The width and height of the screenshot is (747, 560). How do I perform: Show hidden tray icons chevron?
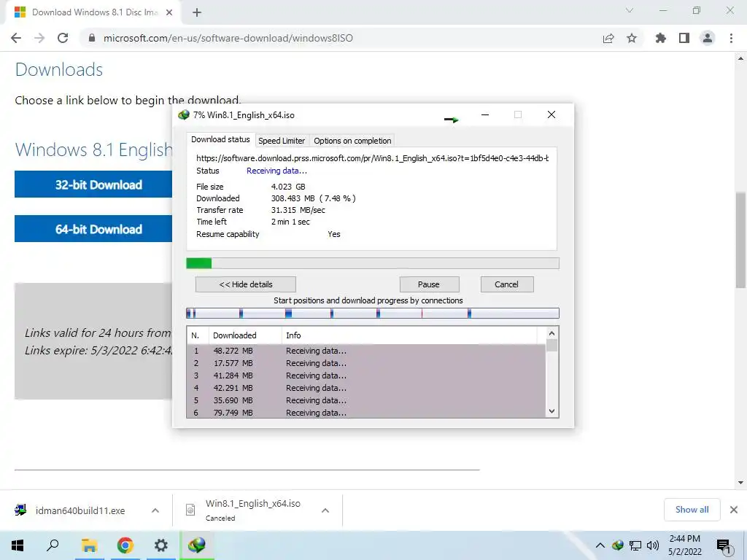600,545
